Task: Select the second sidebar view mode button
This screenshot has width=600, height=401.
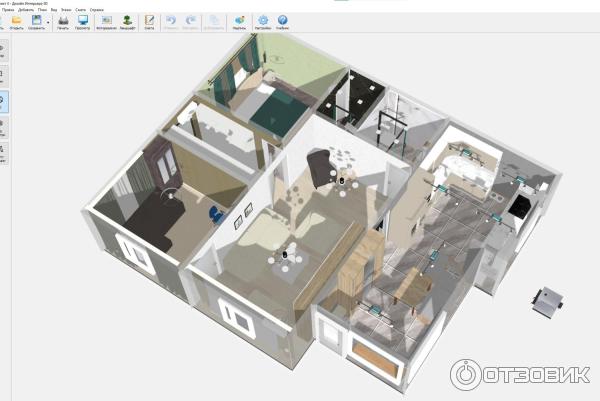Action: pyautogui.click(x=3, y=76)
